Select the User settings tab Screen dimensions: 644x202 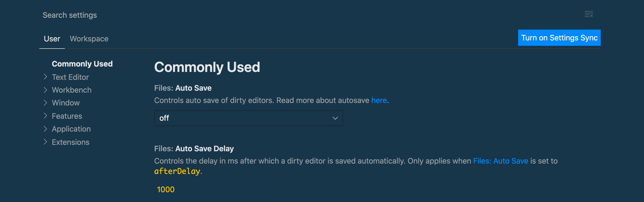point(52,39)
